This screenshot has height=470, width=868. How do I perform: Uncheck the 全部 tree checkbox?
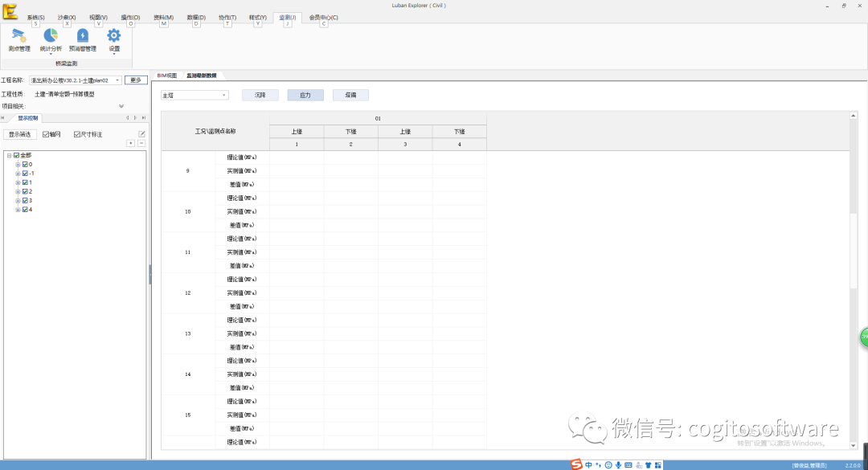pos(17,156)
